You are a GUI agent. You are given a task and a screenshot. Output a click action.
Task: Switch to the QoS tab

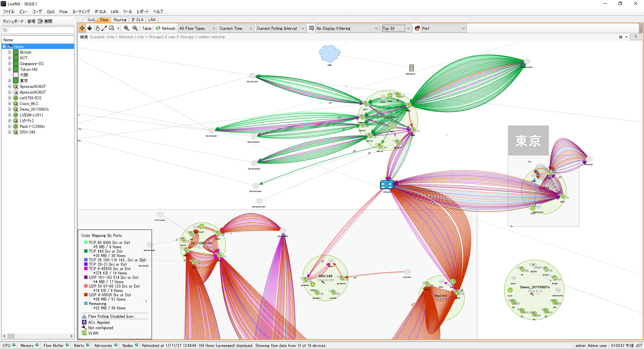click(x=91, y=20)
